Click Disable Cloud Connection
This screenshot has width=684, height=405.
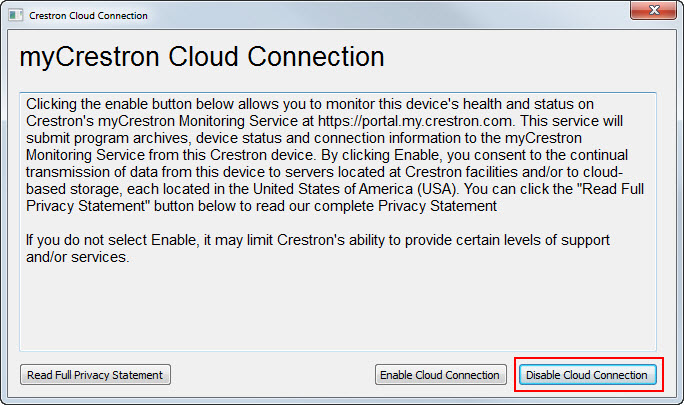[588, 375]
